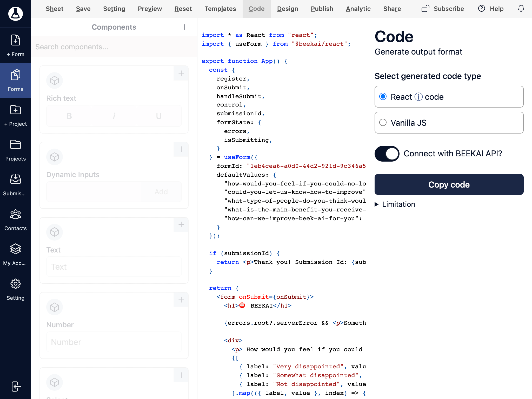Click the Dynamic Inputs text field

pyautogui.click(x=94, y=192)
